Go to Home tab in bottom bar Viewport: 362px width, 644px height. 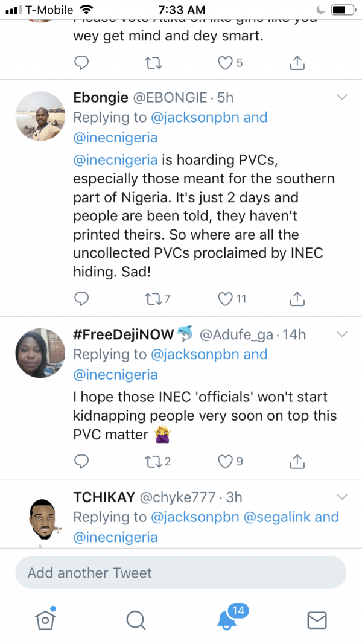[45, 619]
